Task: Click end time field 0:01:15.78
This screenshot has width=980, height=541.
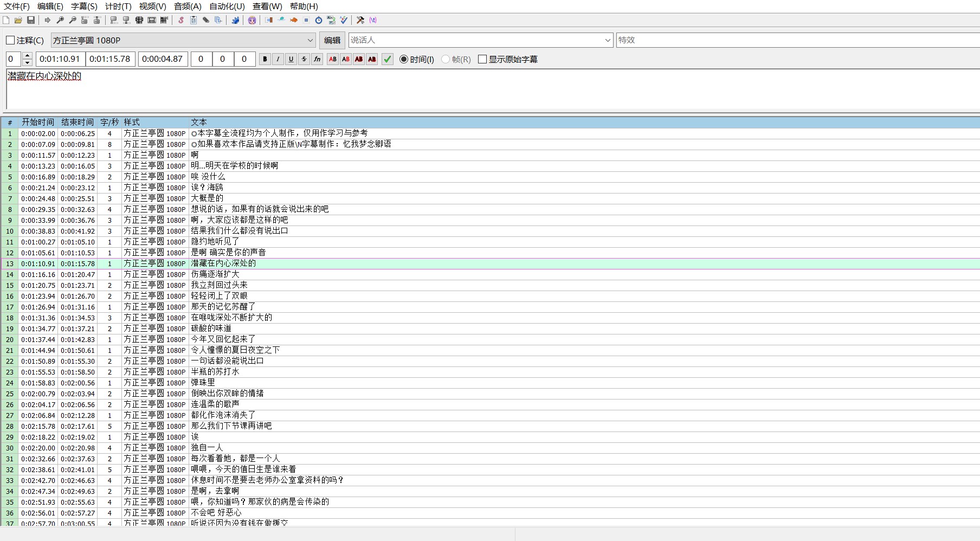Action: (110, 59)
